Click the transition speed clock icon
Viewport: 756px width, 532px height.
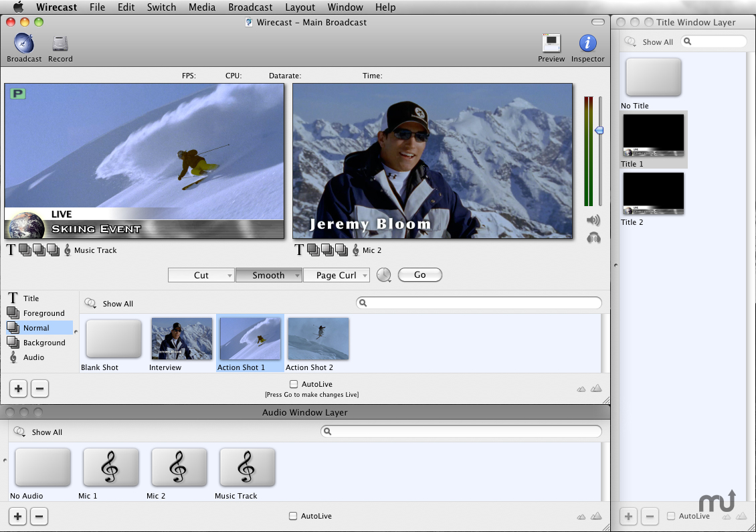pos(383,275)
